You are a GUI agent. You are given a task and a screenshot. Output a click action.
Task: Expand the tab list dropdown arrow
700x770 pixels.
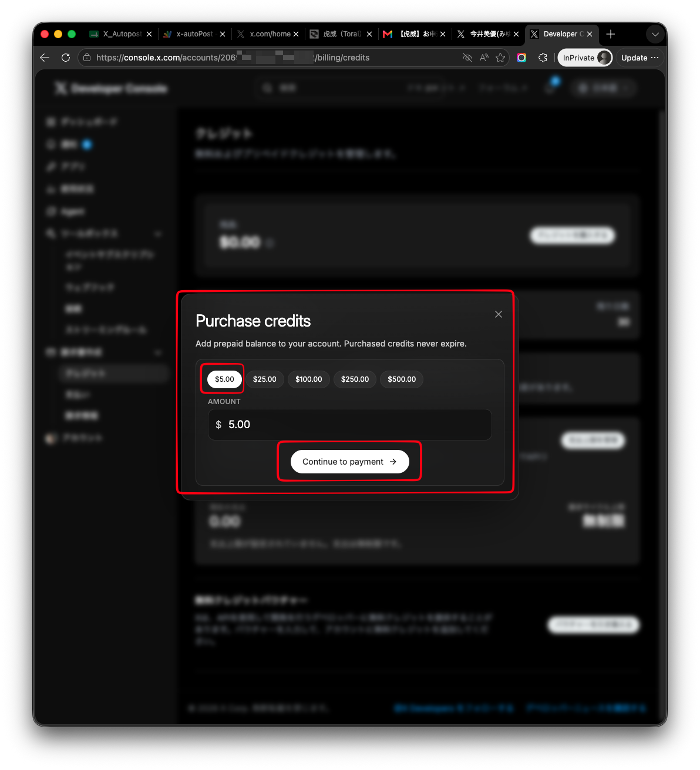pyautogui.click(x=655, y=34)
